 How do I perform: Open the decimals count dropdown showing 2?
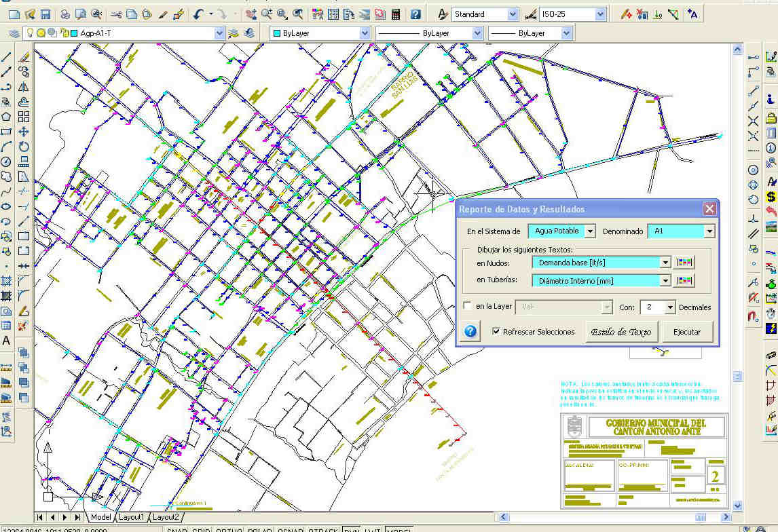670,307
